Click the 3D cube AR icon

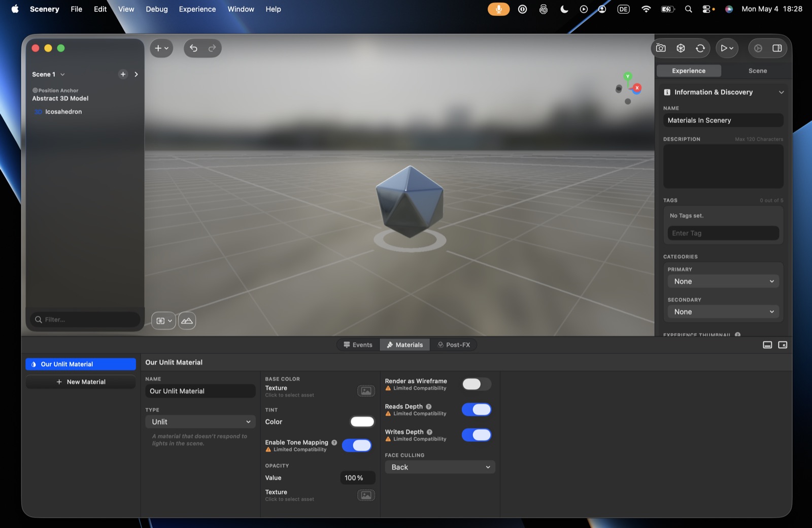(681, 48)
